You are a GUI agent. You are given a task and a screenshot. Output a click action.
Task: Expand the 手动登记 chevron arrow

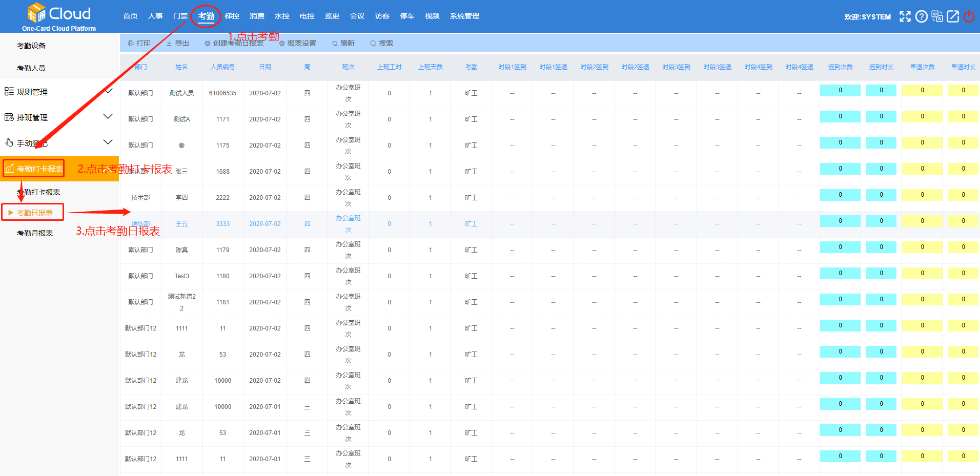tap(108, 142)
